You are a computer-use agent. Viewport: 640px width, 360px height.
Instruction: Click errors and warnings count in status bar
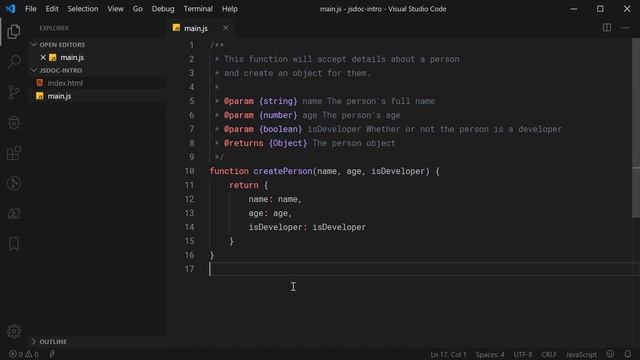tap(24, 354)
